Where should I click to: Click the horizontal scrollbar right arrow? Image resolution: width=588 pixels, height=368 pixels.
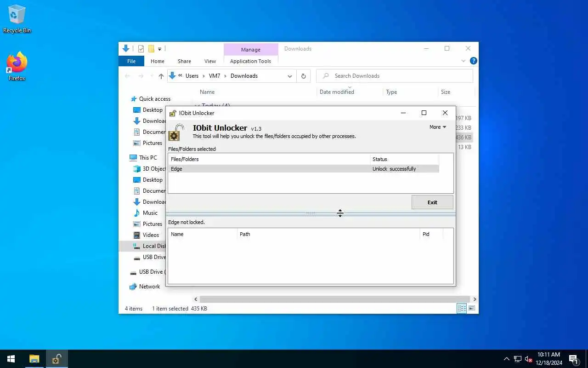point(475,299)
